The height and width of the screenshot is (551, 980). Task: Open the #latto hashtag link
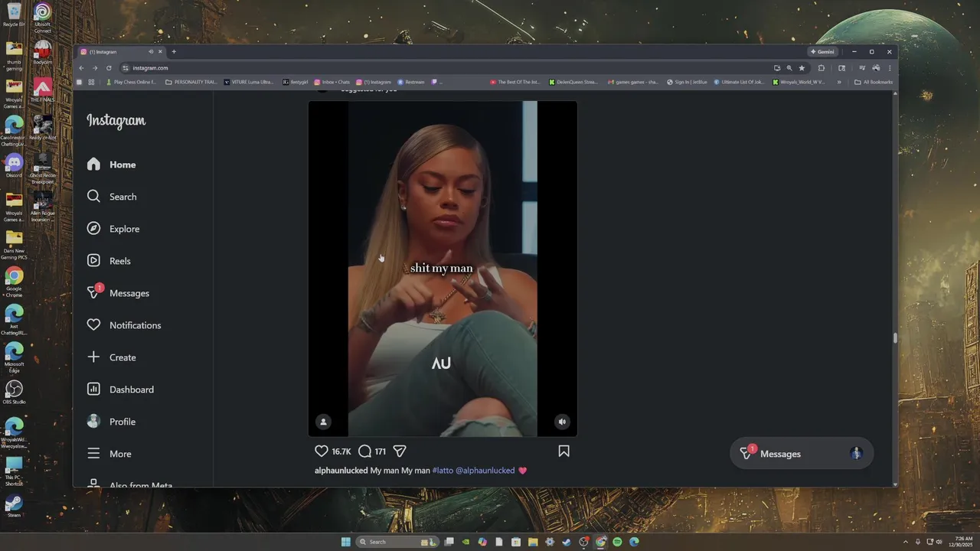[443, 471]
